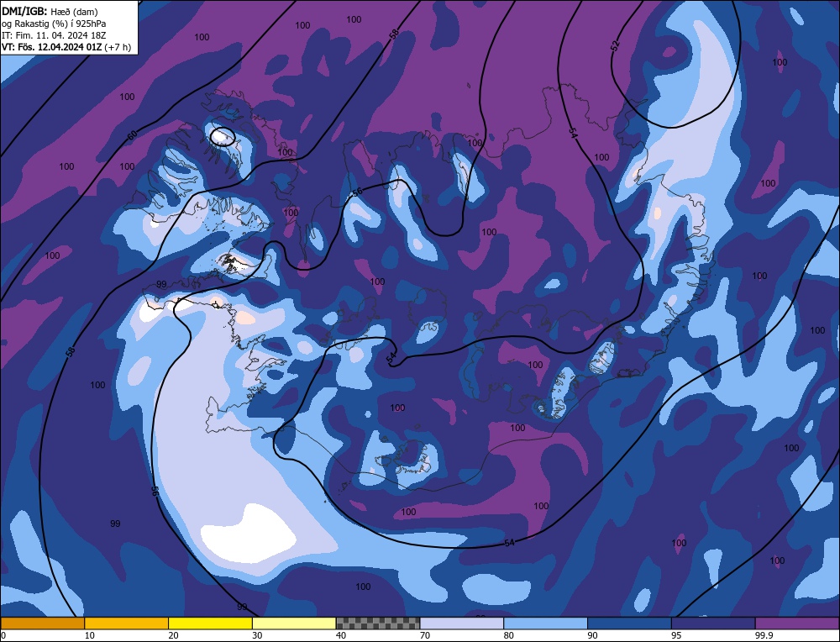The height and width of the screenshot is (642, 840).
Task: Click the legend tick label '90'
Action: (x=592, y=635)
